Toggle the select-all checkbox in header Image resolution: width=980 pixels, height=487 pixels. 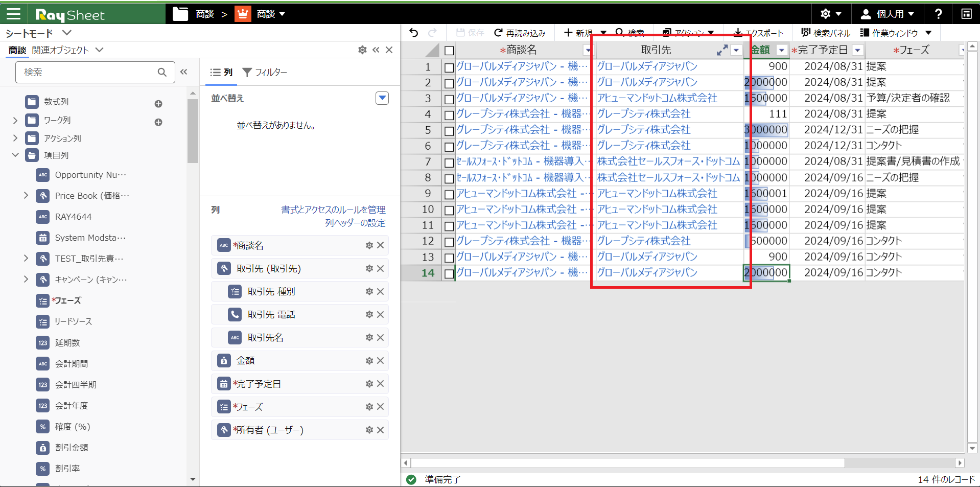449,51
